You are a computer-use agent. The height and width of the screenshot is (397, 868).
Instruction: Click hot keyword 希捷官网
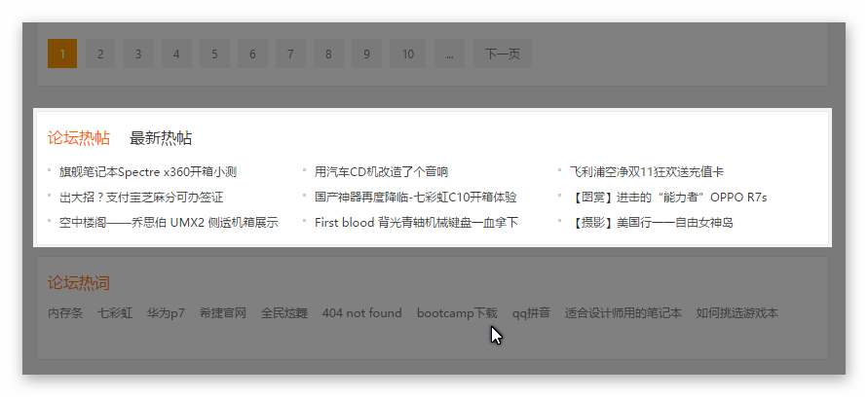223,313
